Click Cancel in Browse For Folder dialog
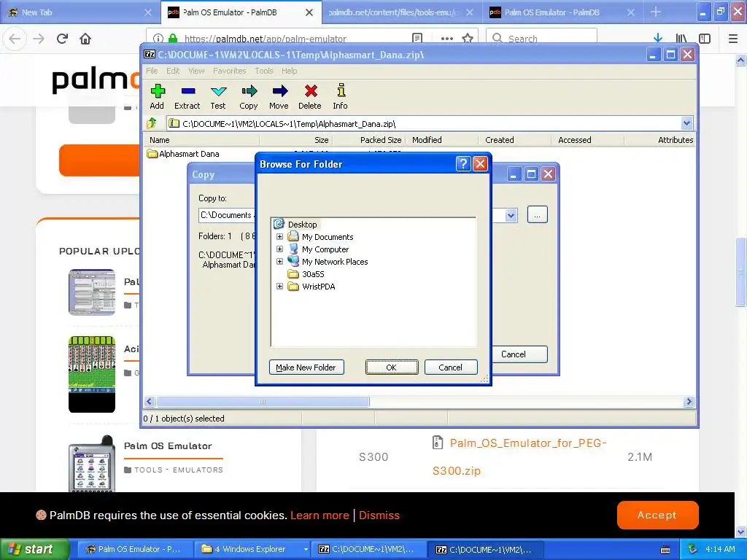Screen dimensions: 747x560 point(450,367)
